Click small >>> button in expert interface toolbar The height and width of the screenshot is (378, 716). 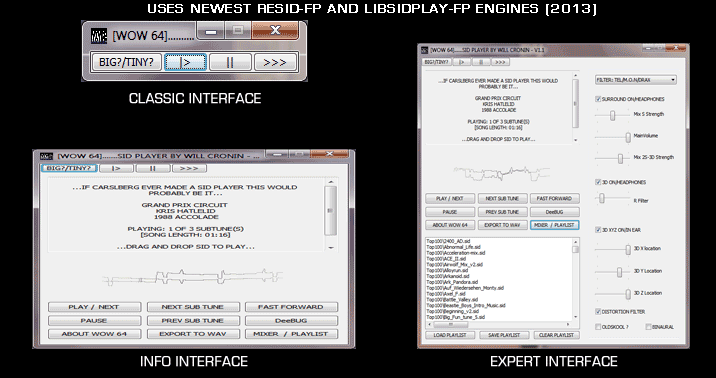500,62
